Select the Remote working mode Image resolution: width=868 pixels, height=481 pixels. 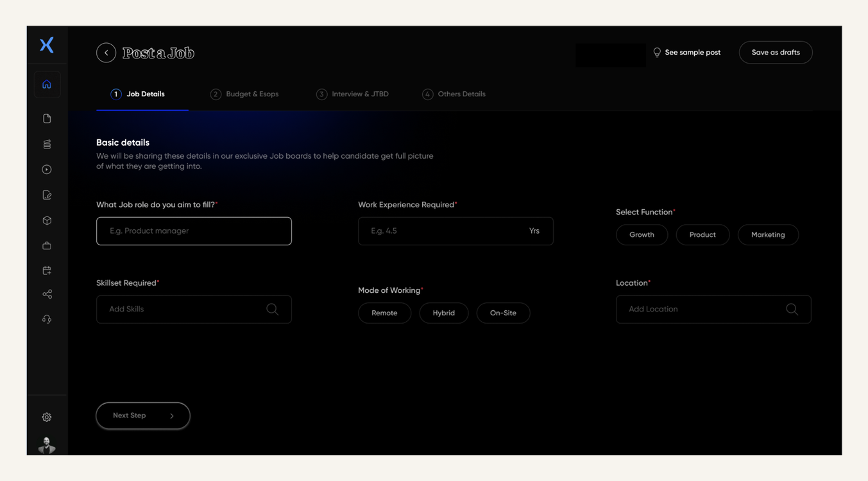click(384, 313)
